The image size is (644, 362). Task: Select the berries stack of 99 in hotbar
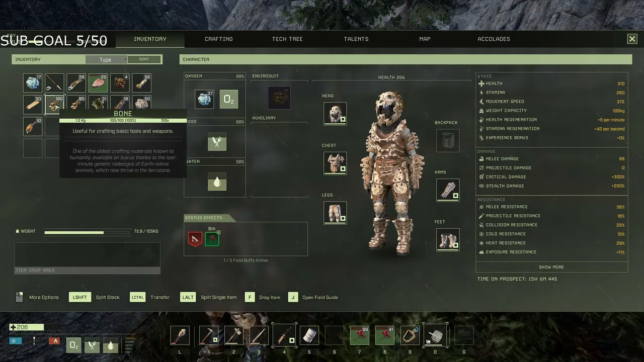(360, 335)
